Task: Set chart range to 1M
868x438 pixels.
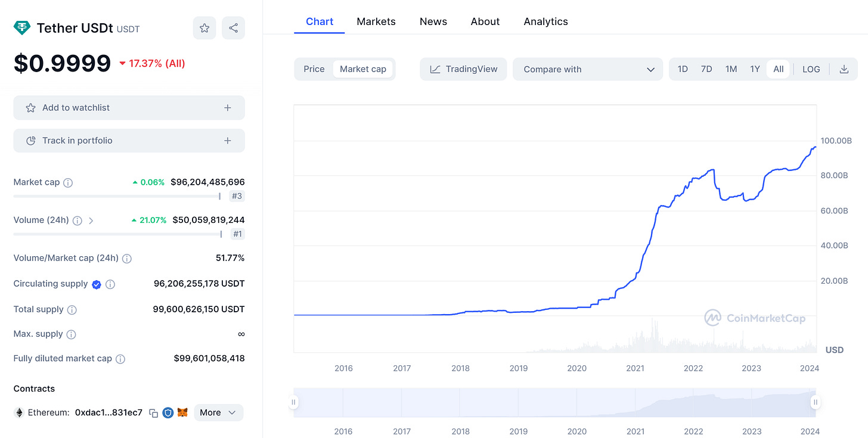Action: (x=731, y=69)
